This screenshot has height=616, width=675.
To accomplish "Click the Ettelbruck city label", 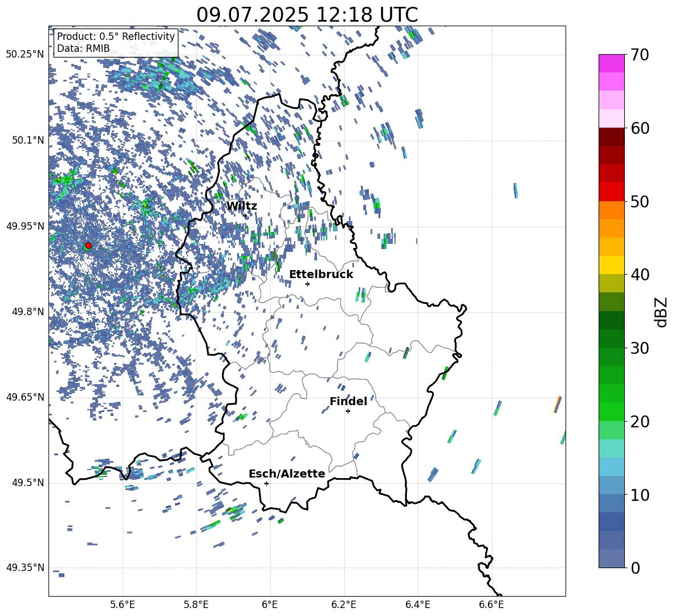I will (x=321, y=275).
